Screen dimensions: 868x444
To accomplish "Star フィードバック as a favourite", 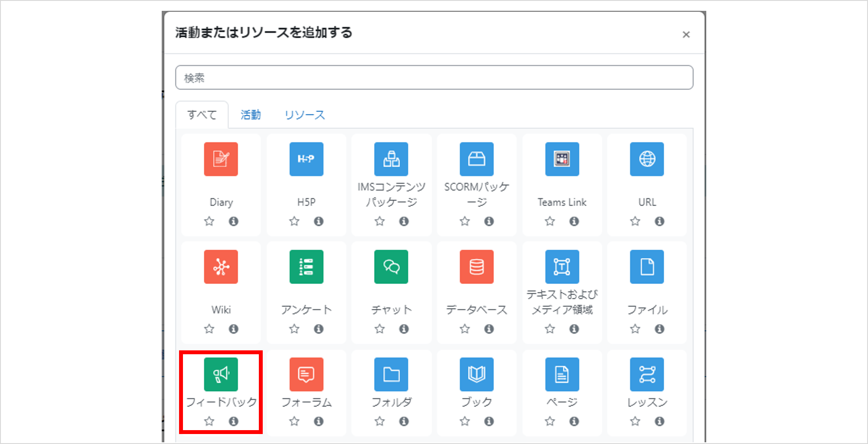I will pos(209,421).
